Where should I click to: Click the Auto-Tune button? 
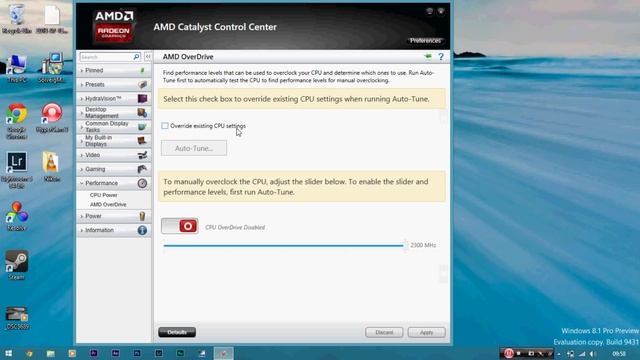coord(194,148)
